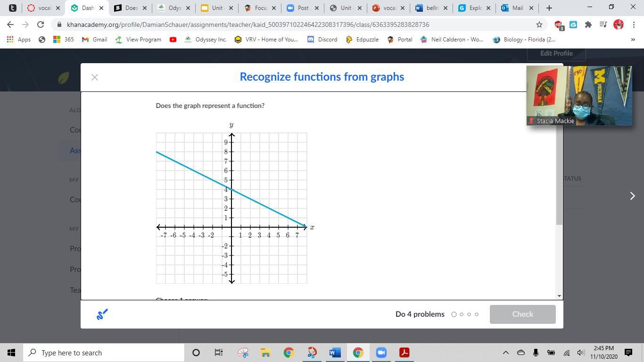Open the Edpuzzle bookmark
The height and width of the screenshot is (362, 644).
(362, 40)
